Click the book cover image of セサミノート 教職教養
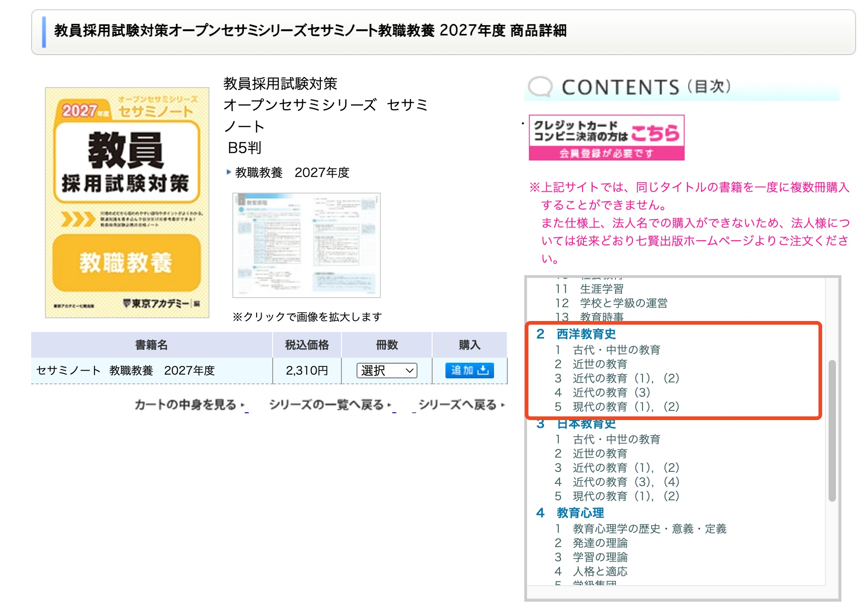The height and width of the screenshot is (609, 868). [x=127, y=202]
